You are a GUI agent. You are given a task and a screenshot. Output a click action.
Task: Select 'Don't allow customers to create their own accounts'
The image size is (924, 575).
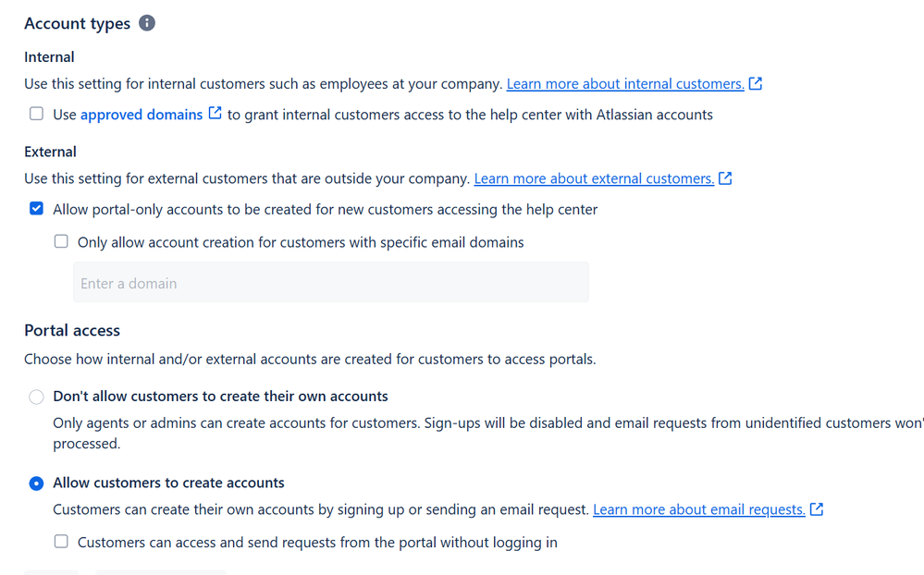[36, 397]
